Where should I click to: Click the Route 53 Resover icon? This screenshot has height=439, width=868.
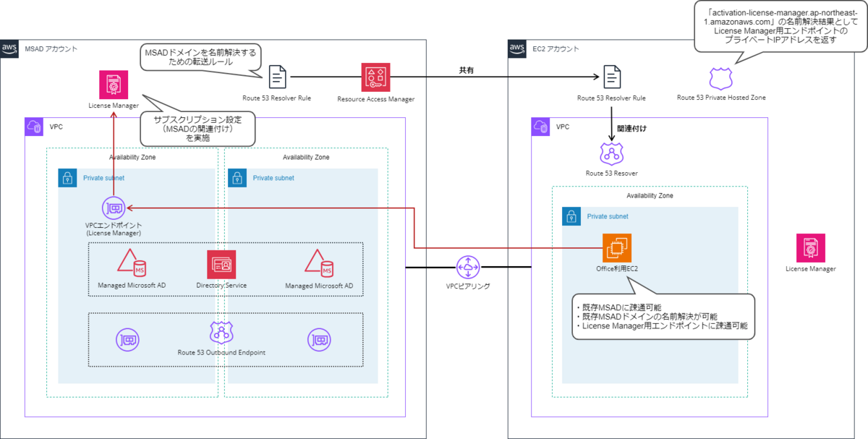[x=611, y=153]
